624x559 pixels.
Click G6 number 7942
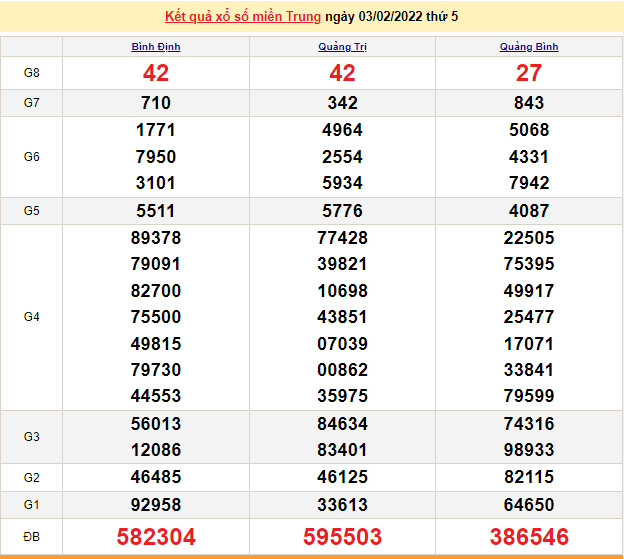[x=529, y=183]
